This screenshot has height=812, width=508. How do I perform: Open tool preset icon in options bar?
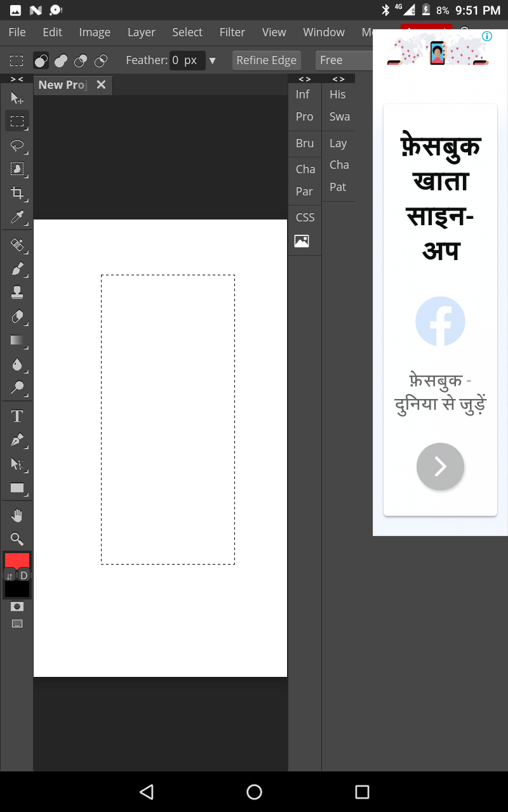[17, 61]
